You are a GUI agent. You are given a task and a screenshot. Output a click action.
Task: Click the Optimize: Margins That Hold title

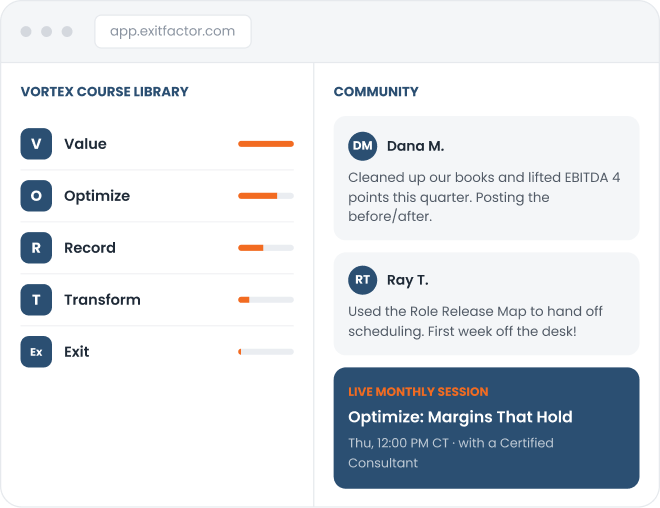click(x=460, y=417)
